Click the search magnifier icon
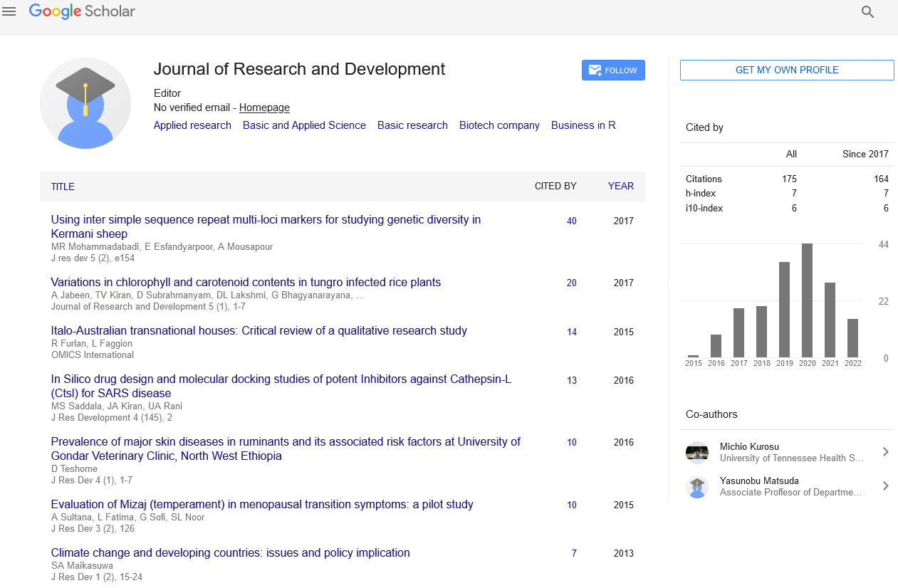Image resolution: width=898 pixels, height=588 pixels. click(x=867, y=12)
